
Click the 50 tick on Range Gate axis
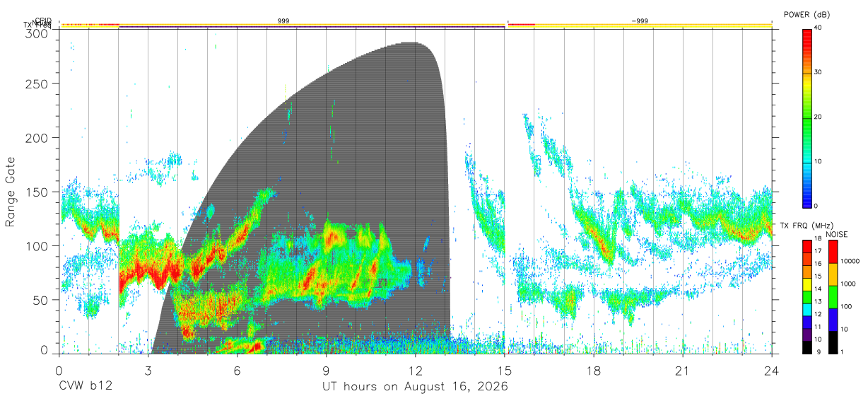[41, 300]
